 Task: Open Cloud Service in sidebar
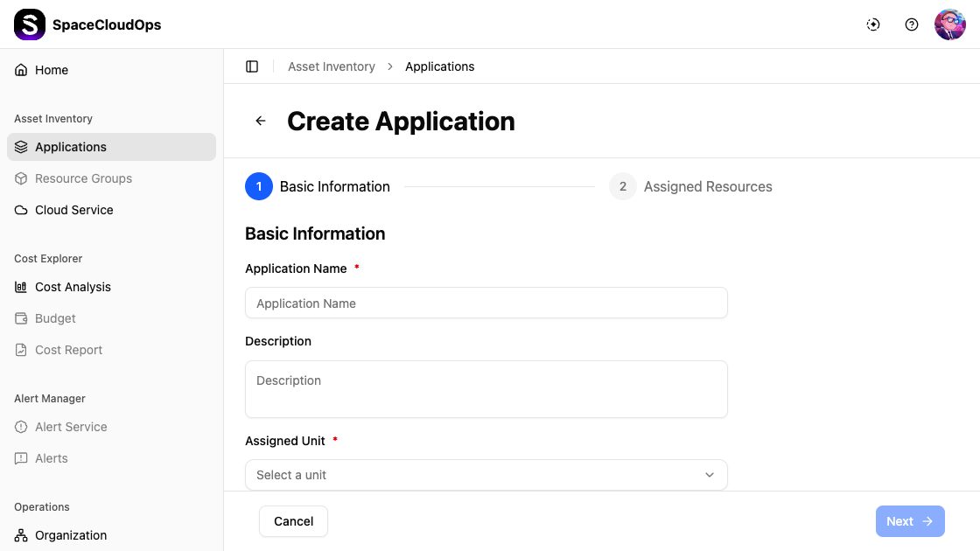click(x=73, y=210)
